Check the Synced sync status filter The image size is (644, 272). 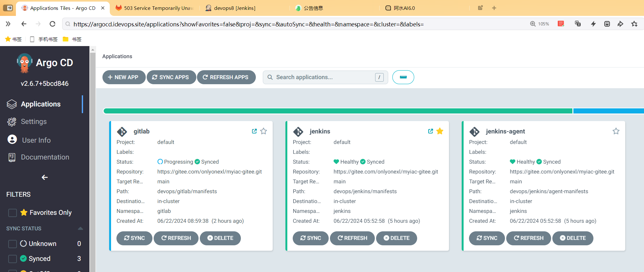[x=12, y=259]
